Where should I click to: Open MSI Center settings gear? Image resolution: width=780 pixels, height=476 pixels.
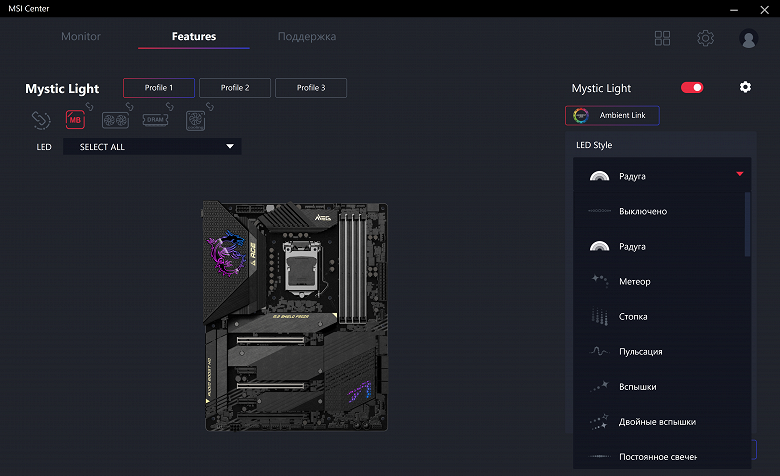click(705, 38)
